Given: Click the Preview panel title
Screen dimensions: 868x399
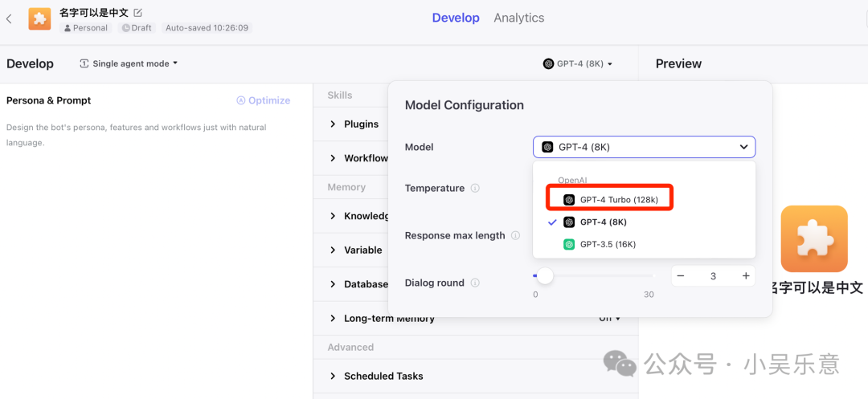Looking at the screenshot, I should pos(678,63).
